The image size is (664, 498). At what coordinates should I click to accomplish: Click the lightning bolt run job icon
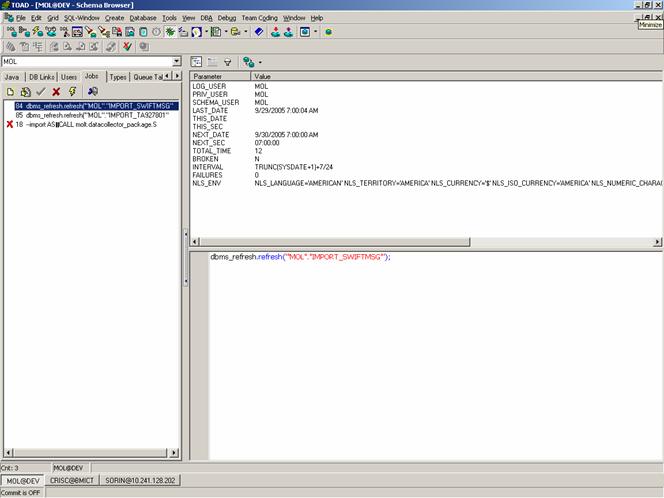coord(72,91)
